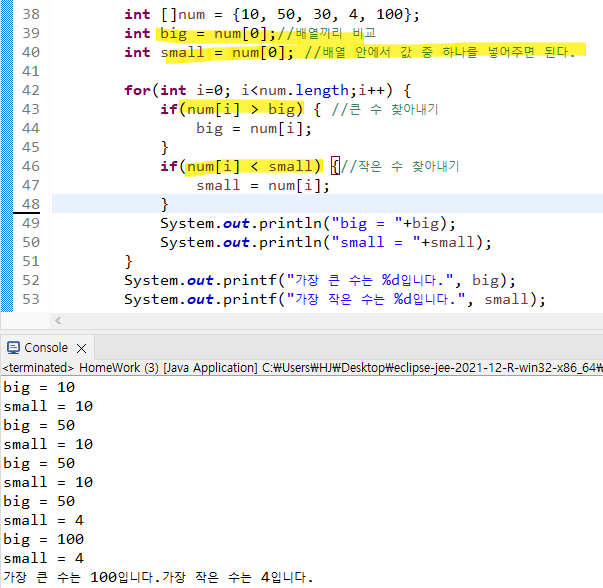The image size is (603, 588).
Task: Click line number 48 in gutter
Action: tap(31, 204)
